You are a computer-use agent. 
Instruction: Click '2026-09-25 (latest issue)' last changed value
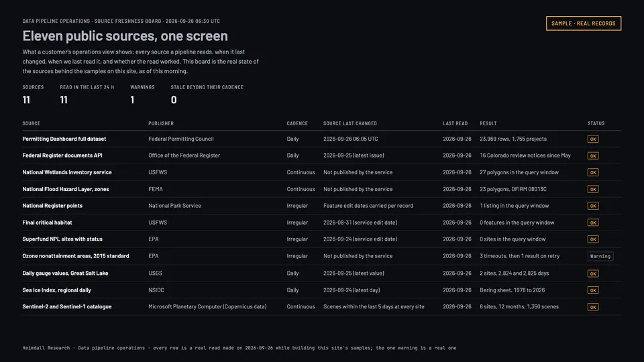pyautogui.click(x=354, y=155)
